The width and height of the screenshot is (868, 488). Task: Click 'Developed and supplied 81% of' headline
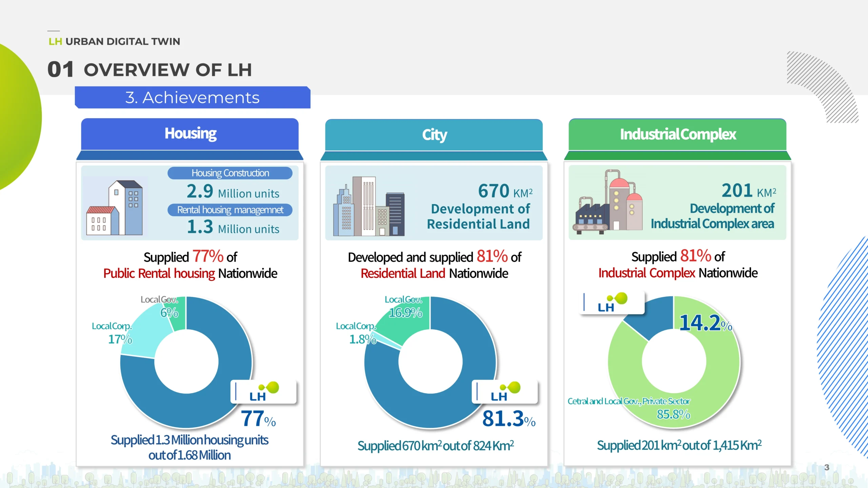[434, 257]
